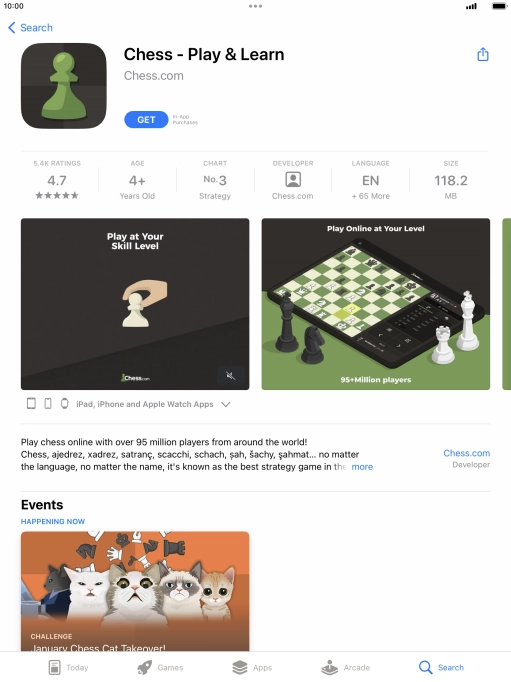Open the Chess green pawn app icon

63,86
